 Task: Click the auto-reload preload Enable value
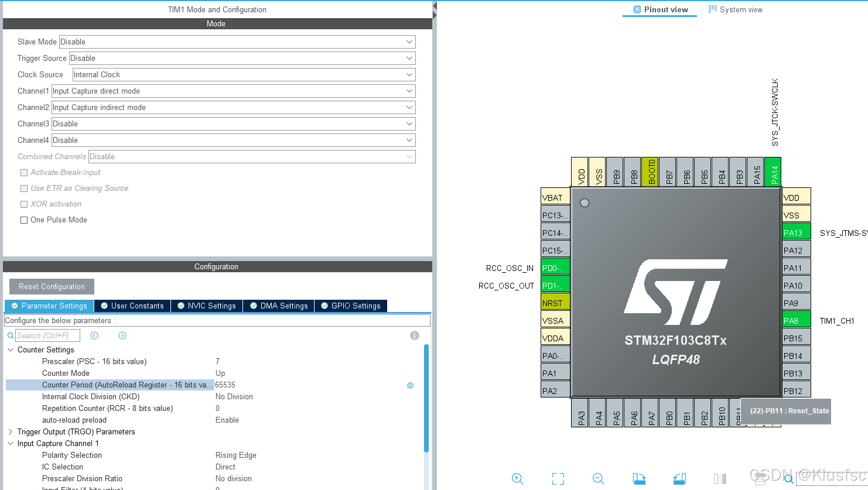tap(227, 420)
